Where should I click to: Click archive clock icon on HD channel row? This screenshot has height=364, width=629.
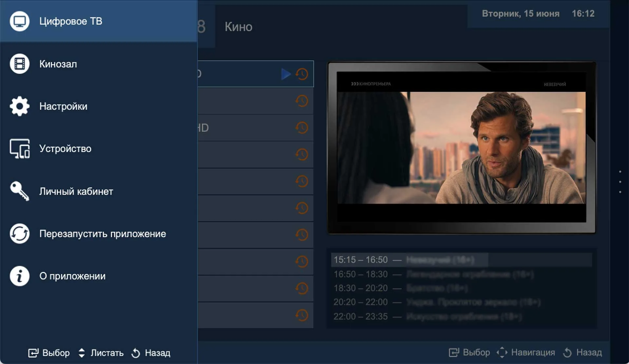tap(302, 128)
